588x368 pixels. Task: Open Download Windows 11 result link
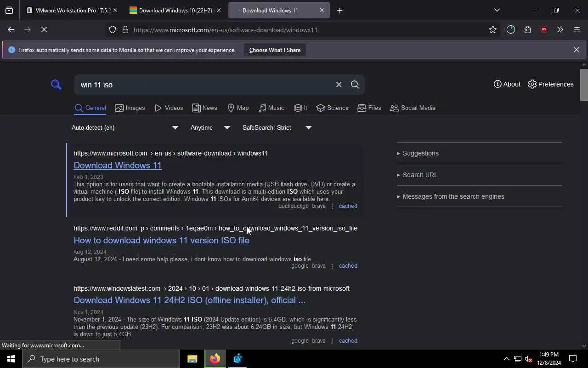tap(118, 166)
